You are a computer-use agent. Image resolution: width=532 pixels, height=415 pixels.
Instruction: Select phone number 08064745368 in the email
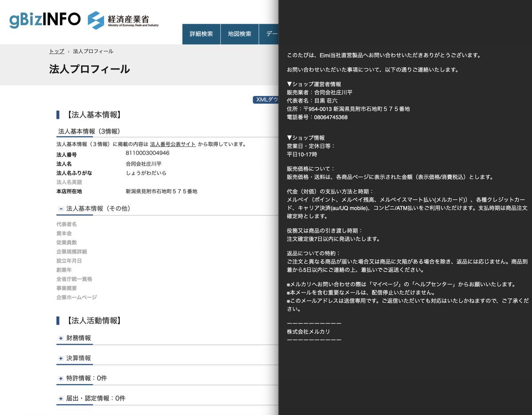pyautogui.click(x=331, y=118)
